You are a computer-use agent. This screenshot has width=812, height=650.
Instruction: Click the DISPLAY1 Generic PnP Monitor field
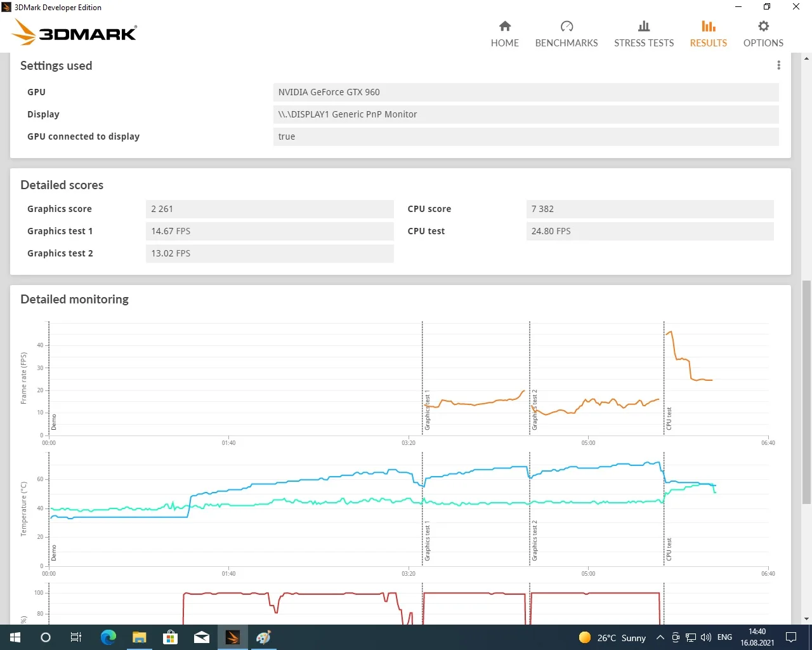526,114
